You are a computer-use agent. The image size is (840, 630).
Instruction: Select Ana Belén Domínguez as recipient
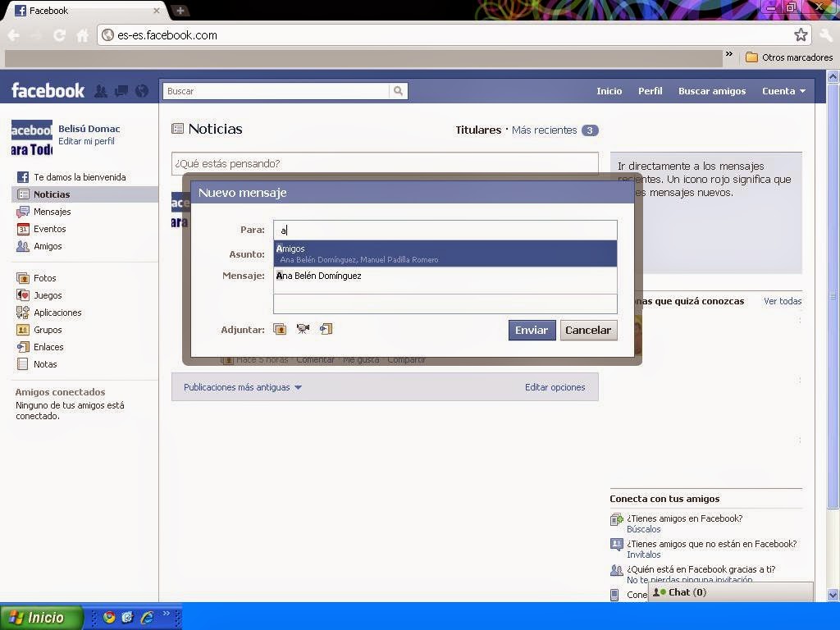pyautogui.click(x=445, y=276)
